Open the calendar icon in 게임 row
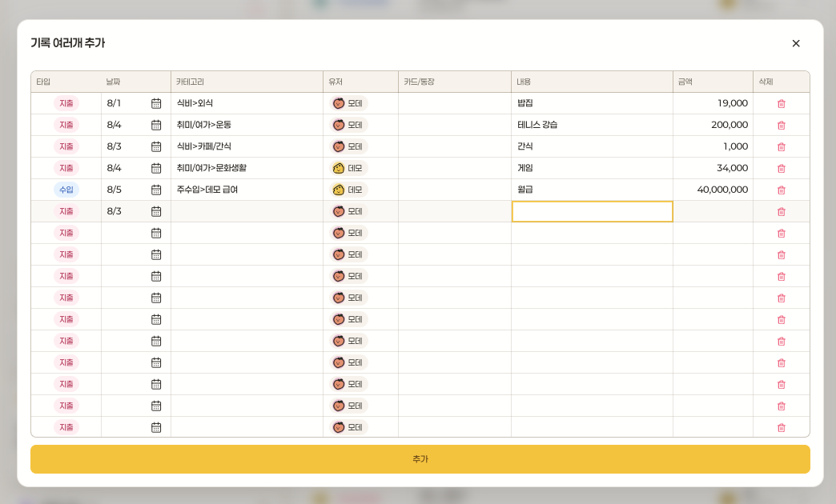The height and width of the screenshot is (504, 836). click(x=156, y=168)
